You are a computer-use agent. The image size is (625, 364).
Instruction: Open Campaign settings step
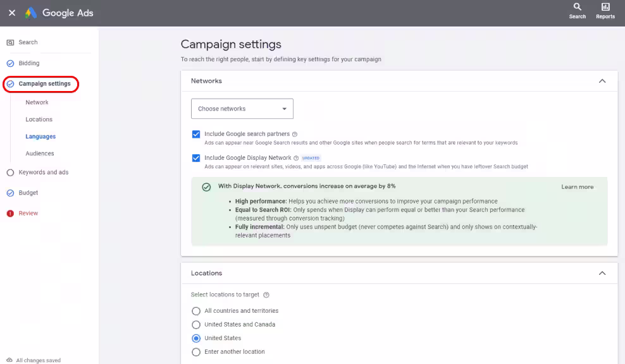[x=45, y=83]
